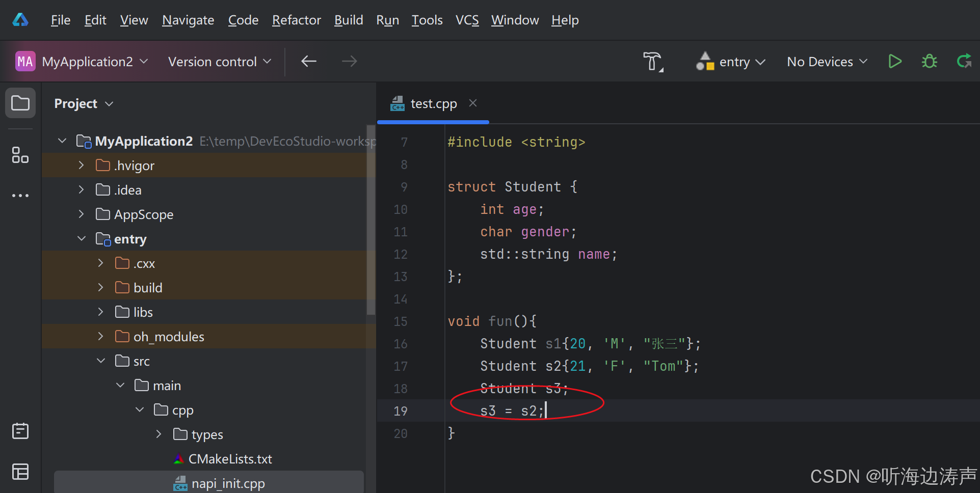Viewport: 980px width, 493px height.
Task: Expand the types folder
Action: point(159,434)
